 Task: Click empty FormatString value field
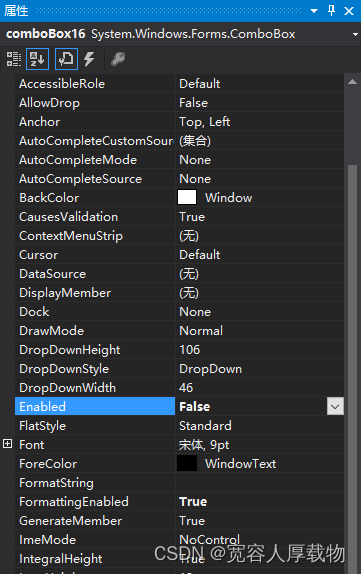point(260,483)
